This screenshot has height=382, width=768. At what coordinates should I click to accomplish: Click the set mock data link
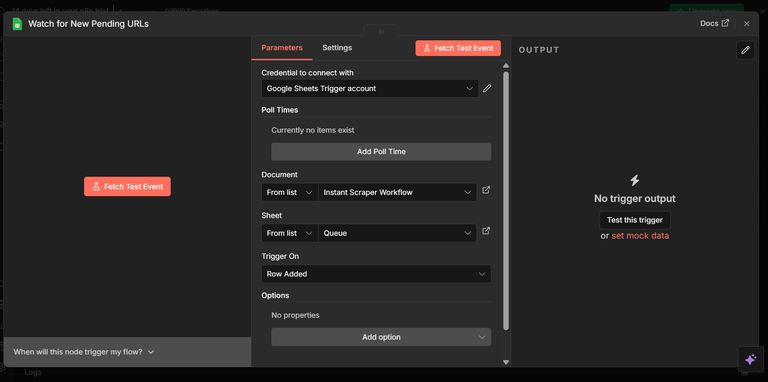tap(640, 236)
